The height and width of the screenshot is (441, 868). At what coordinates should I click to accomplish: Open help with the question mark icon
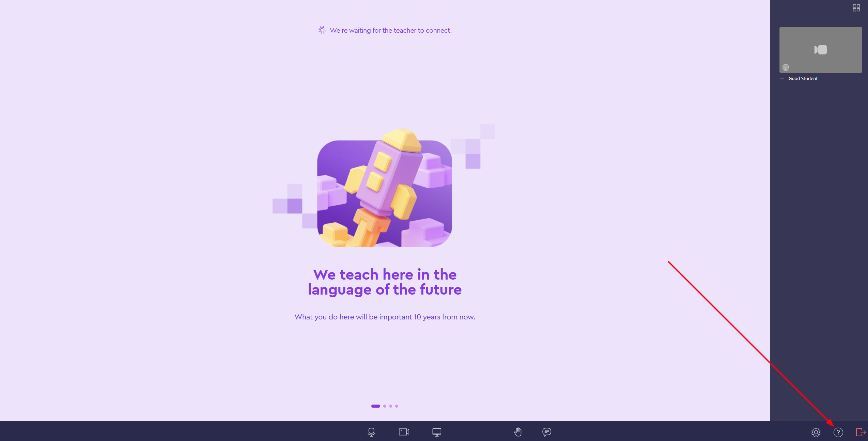coord(838,432)
